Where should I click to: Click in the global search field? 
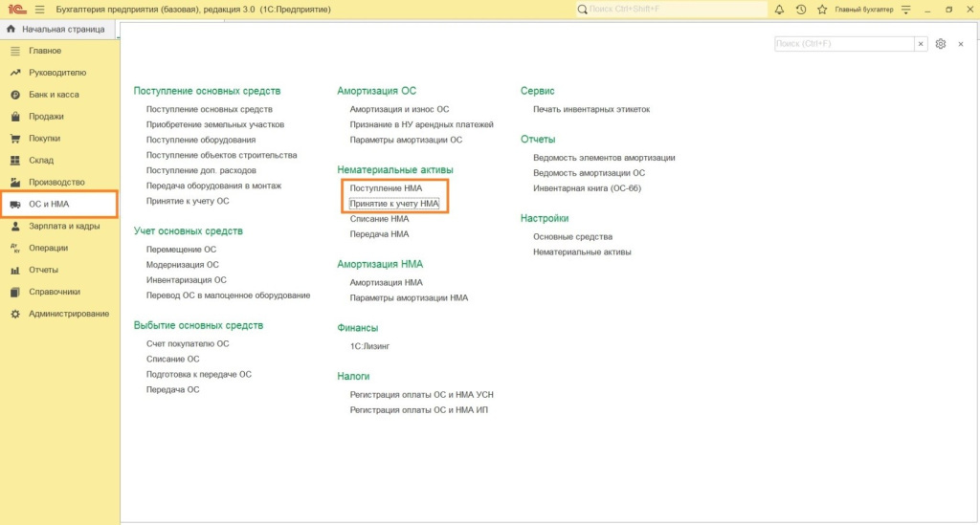[677, 10]
